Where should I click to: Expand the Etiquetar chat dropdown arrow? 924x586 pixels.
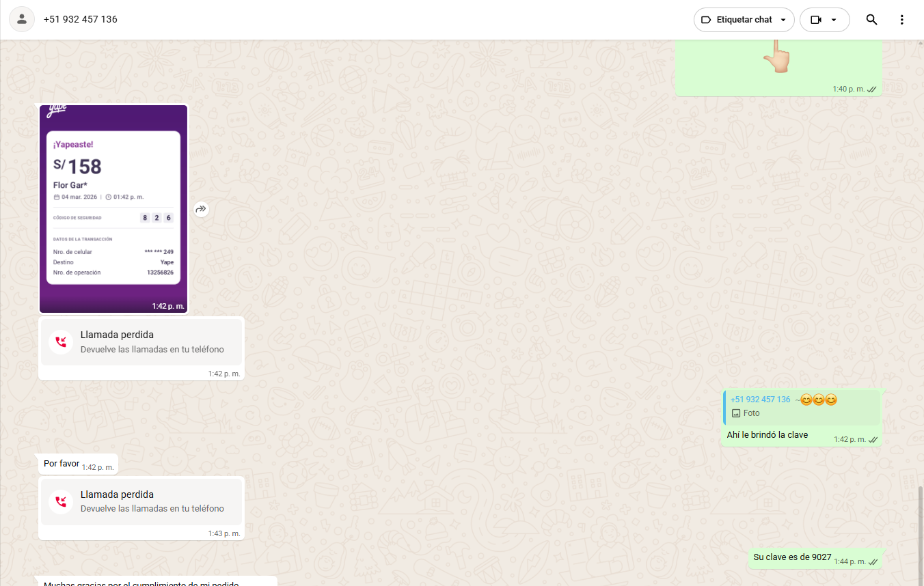point(783,20)
